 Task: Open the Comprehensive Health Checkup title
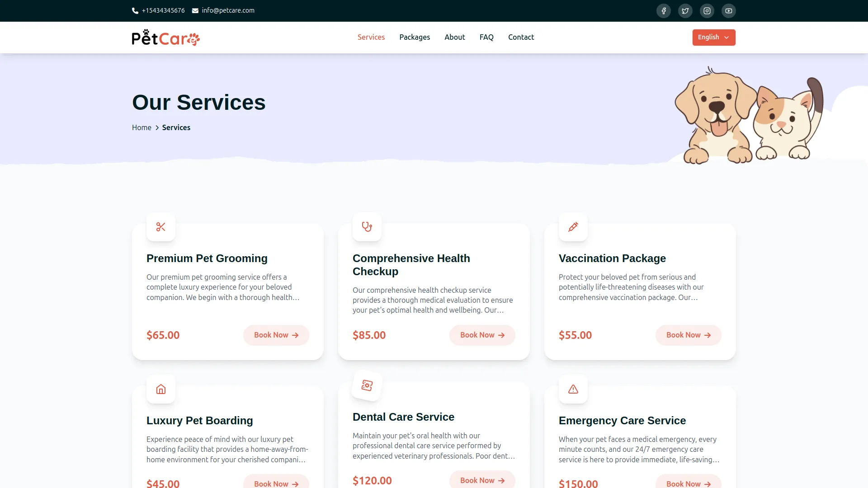click(x=411, y=265)
